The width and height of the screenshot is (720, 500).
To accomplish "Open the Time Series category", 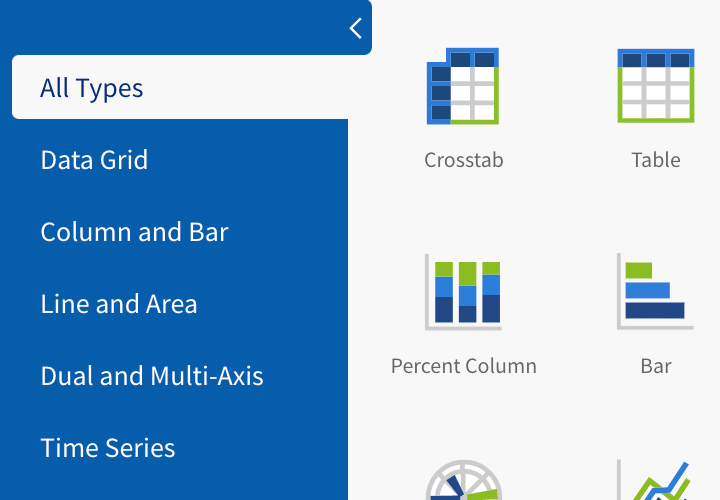I will coord(108,448).
